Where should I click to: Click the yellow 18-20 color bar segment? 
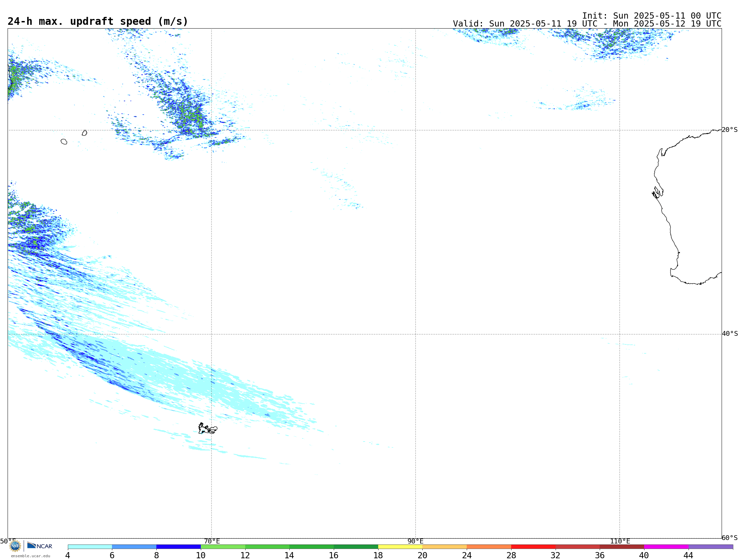[x=400, y=547]
